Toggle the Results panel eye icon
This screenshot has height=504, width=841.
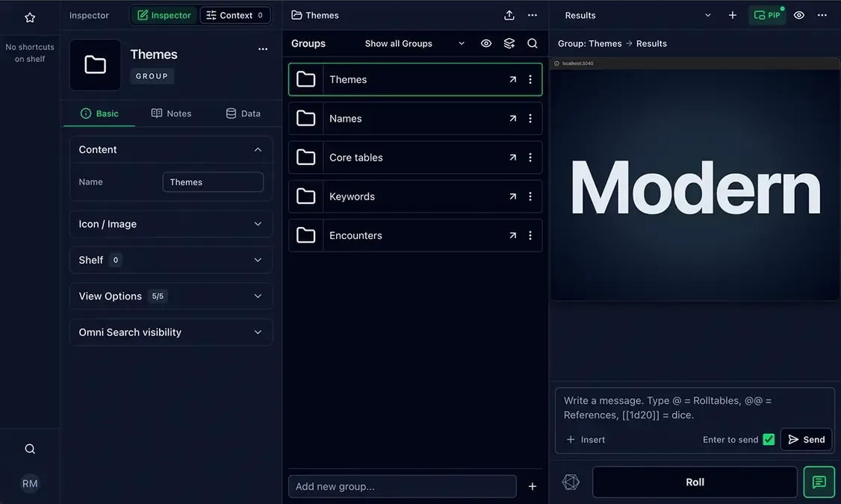(798, 16)
